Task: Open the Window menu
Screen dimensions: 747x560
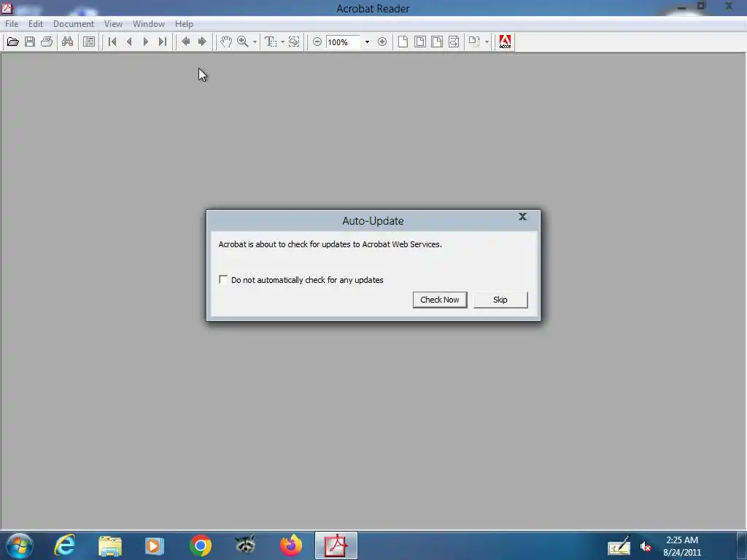Action: [149, 24]
